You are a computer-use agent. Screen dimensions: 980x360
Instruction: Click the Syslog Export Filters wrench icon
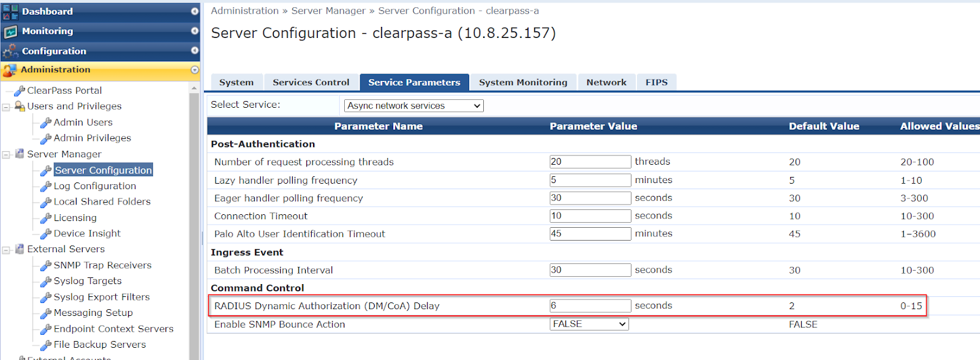46,298
